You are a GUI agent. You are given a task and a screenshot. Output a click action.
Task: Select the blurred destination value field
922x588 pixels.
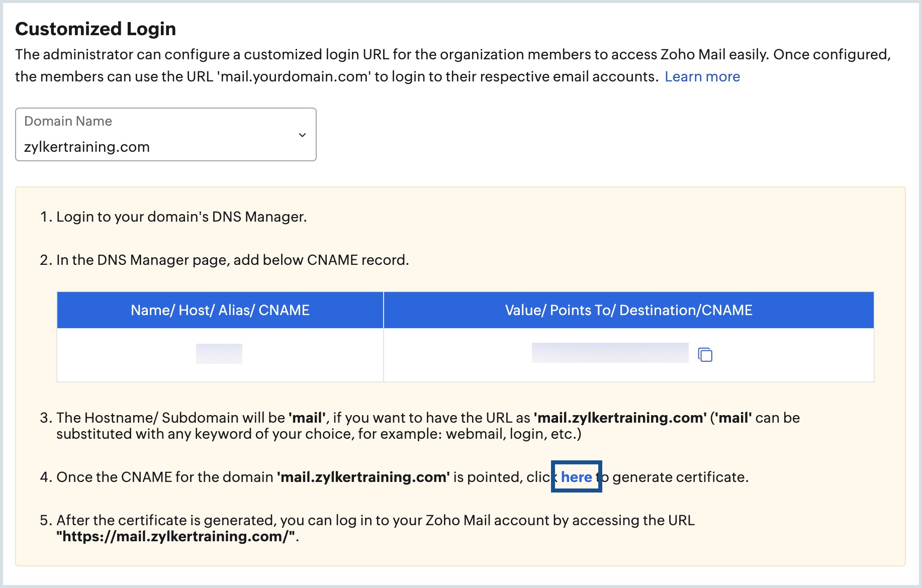click(610, 353)
